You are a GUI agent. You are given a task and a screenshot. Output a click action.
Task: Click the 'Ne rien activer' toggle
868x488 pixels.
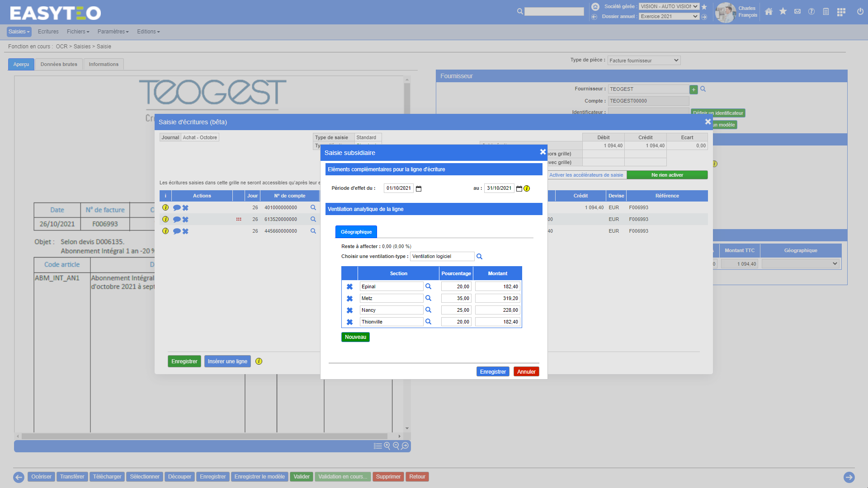(667, 175)
